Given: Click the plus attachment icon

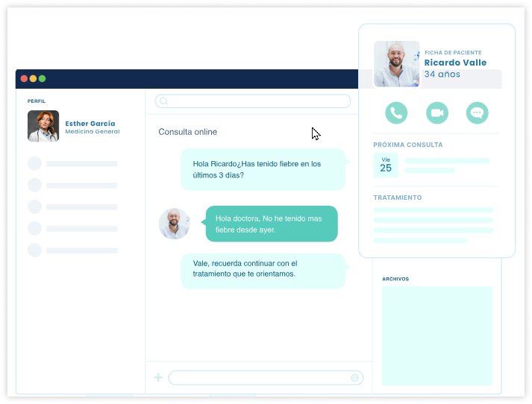Looking at the screenshot, I should 158,378.
